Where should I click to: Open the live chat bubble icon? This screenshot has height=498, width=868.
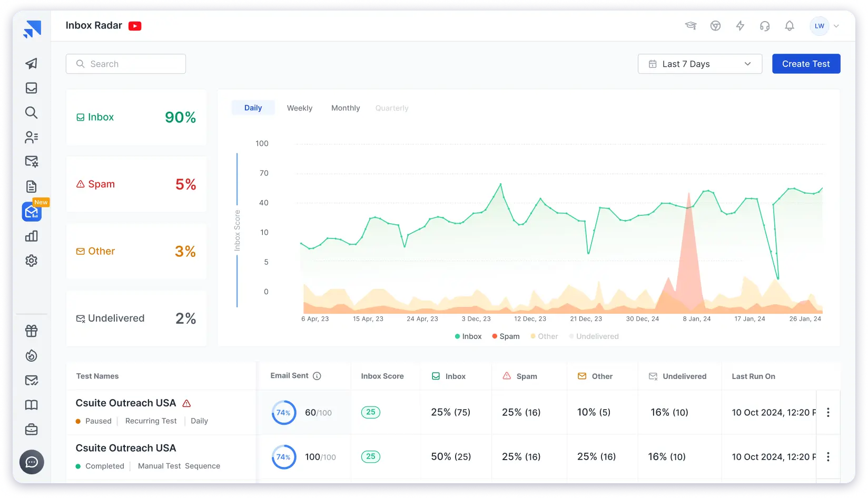point(32,462)
